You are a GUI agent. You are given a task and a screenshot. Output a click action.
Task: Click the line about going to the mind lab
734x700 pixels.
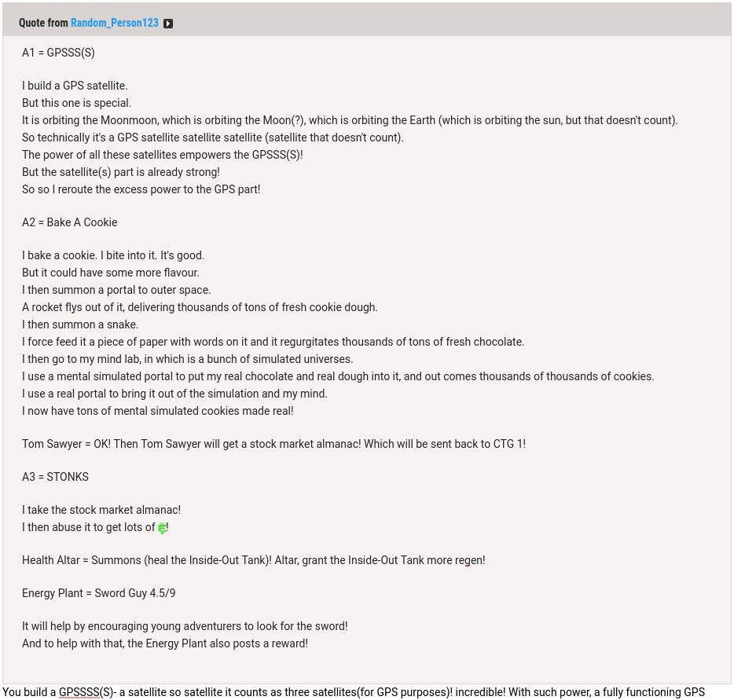pyautogui.click(x=187, y=359)
